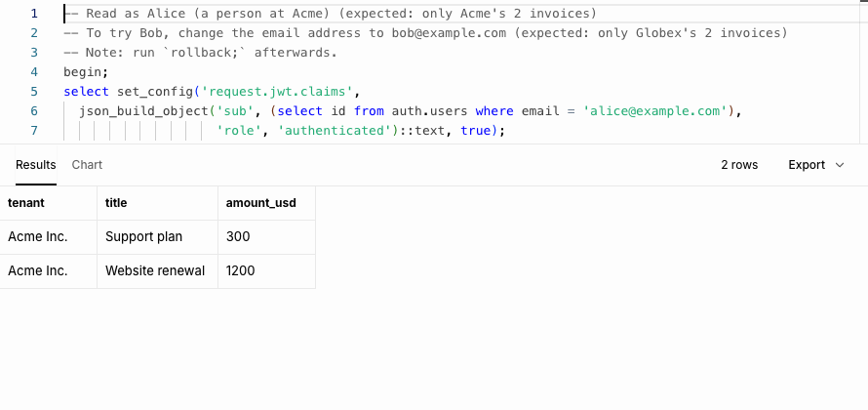This screenshot has height=410, width=868.
Task: Click line number 1 in the editor gutter
Action: (x=34, y=14)
